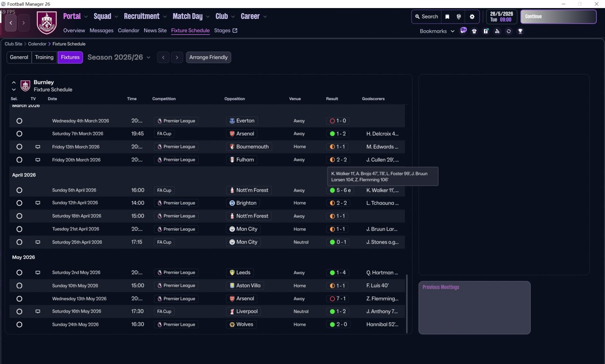Viewport: 605px width, 364px height.
Task: Select the Wolves fixture radio button
Action: (x=19, y=325)
